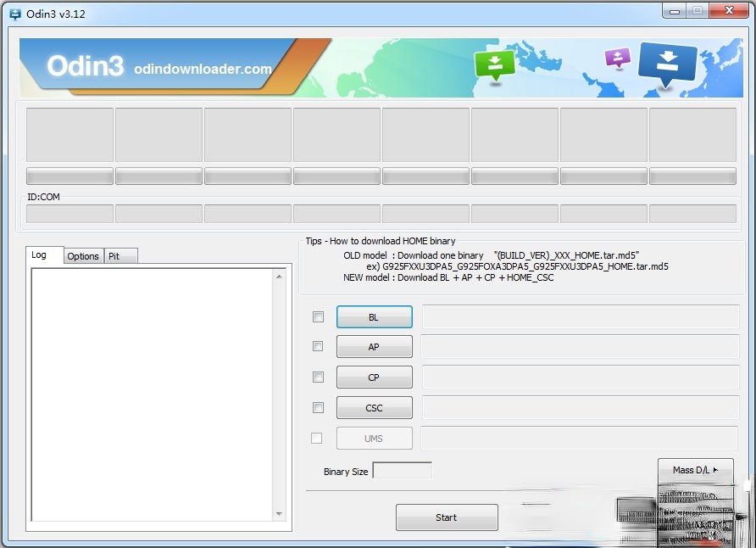Choose an AP firmware file
This screenshot has width=756, height=548.
(374, 347)
